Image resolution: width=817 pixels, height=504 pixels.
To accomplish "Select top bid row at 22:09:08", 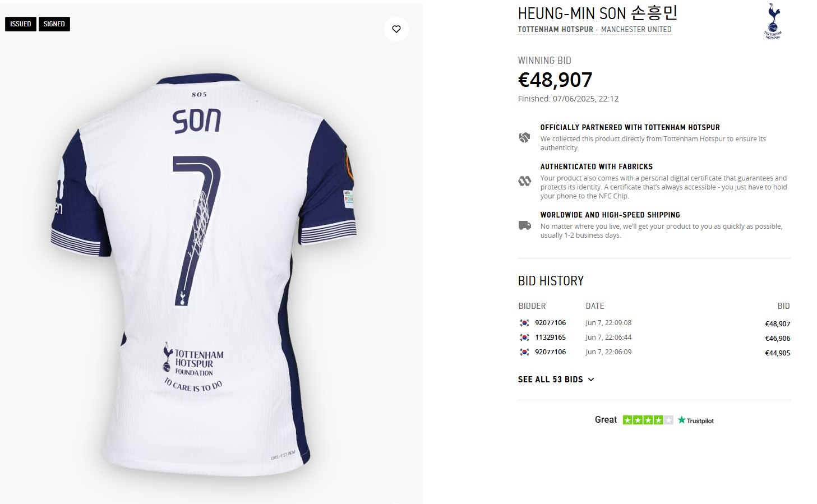I will [x=654, y=323].
